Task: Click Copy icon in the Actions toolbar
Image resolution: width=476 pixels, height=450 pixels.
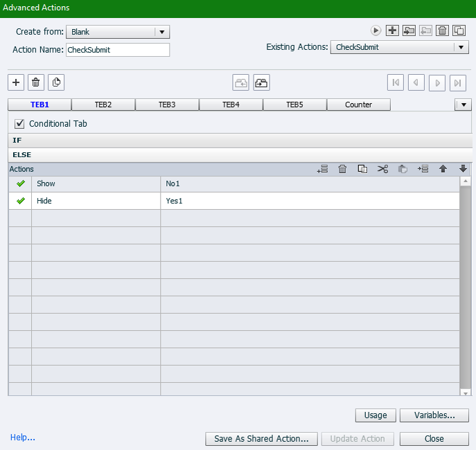Action: click(x=362, y=169)
